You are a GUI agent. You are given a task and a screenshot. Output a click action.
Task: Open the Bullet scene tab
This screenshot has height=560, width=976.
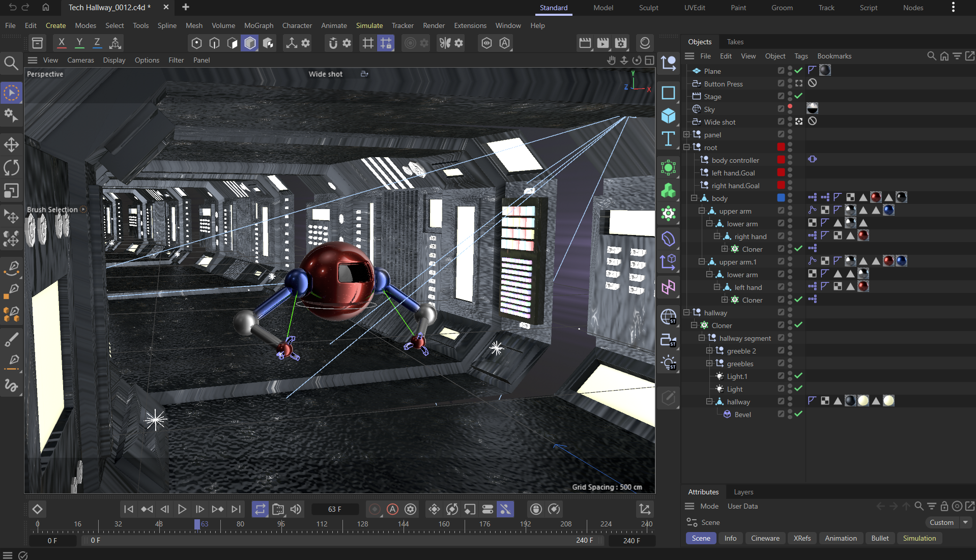point(880,538)
